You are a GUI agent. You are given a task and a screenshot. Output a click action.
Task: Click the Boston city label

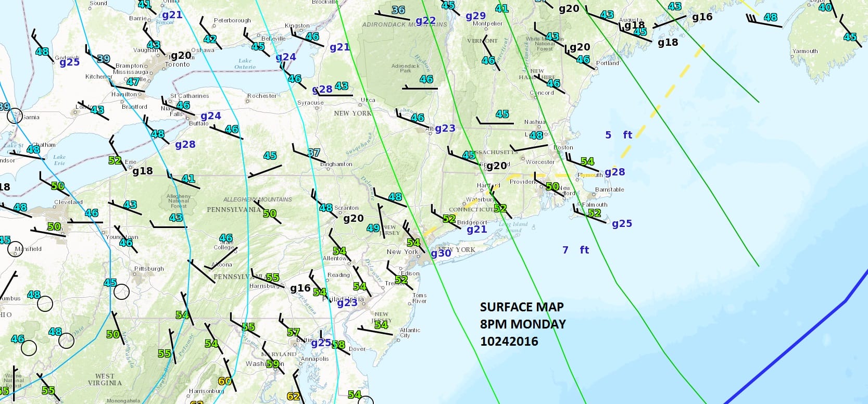coord(563,147)
